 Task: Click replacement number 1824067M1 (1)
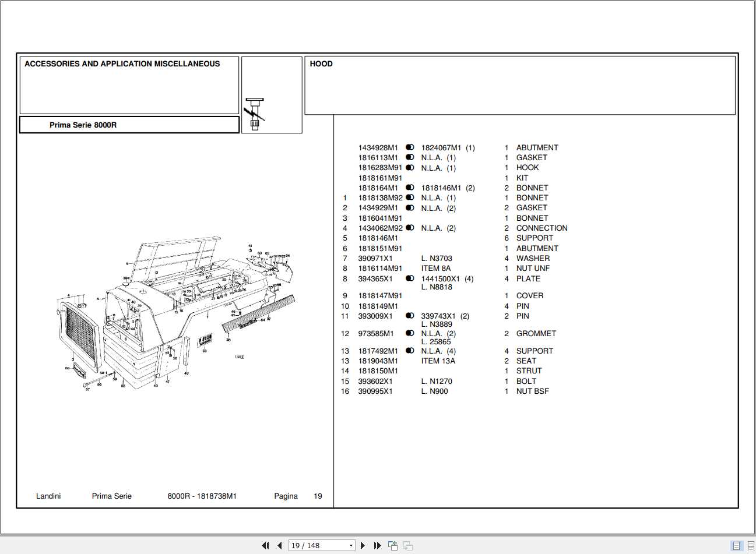pos(448,147)
